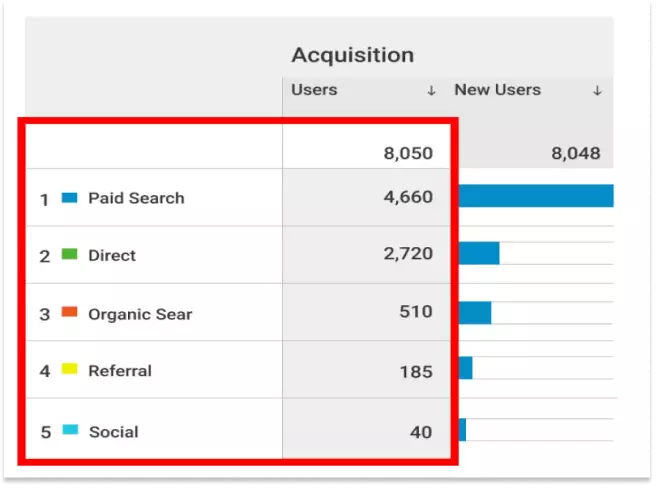Click the orange Organic Search color swatch

point(69,312)
